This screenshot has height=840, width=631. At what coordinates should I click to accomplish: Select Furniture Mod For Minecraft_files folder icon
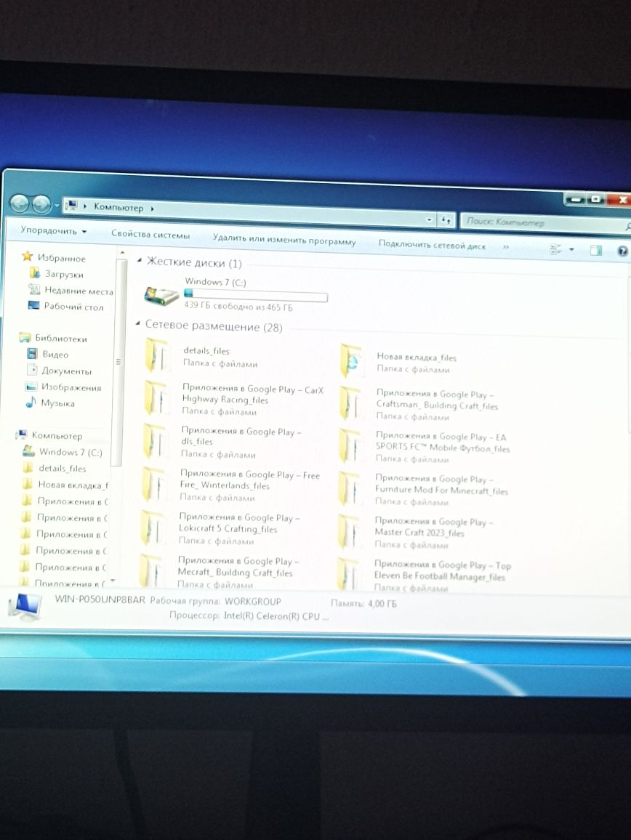[350, 488]
